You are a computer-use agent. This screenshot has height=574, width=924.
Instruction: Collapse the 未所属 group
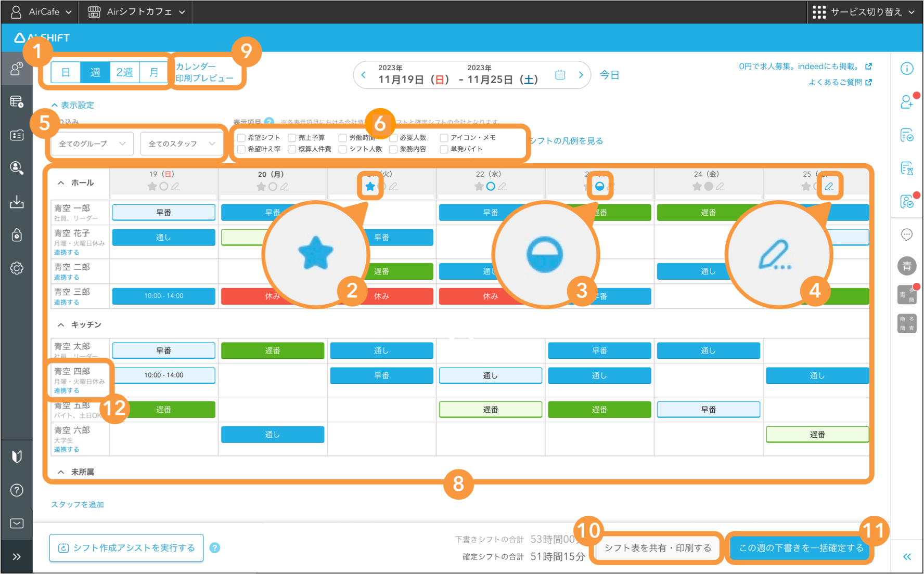[x=61, y=472]
